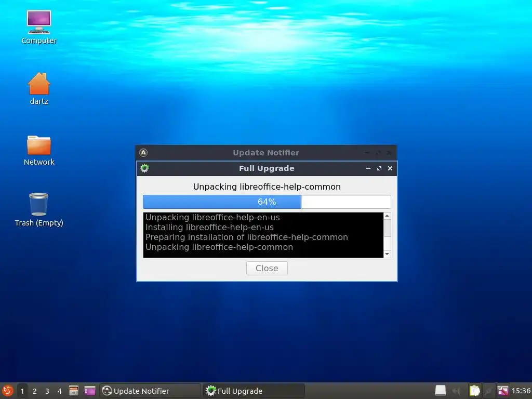
Task: Close the Full Upgrade window with X
Action: click(x=390, y=168)
